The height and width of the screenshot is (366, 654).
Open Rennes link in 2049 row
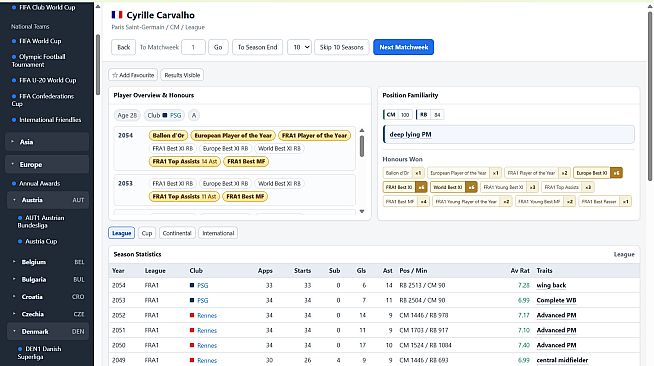click(x=207, y=361)
